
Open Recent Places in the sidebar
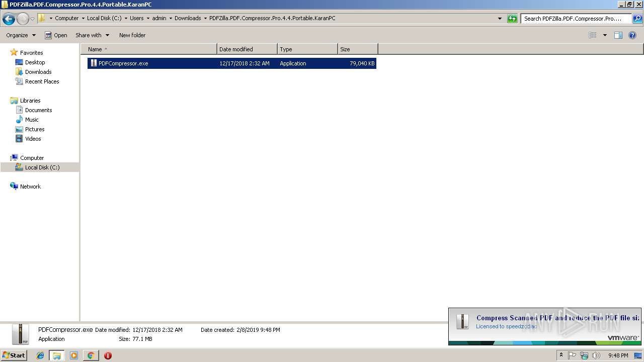[x=42, y=81]
